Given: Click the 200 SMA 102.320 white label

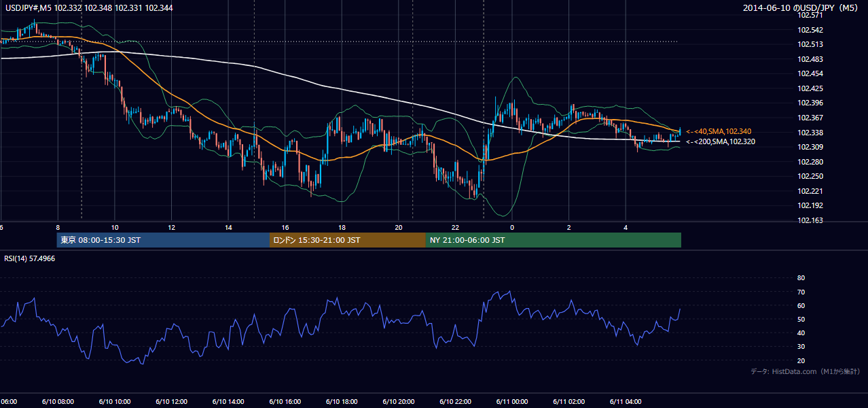Looking at the screenshot, I should (721, 141).
